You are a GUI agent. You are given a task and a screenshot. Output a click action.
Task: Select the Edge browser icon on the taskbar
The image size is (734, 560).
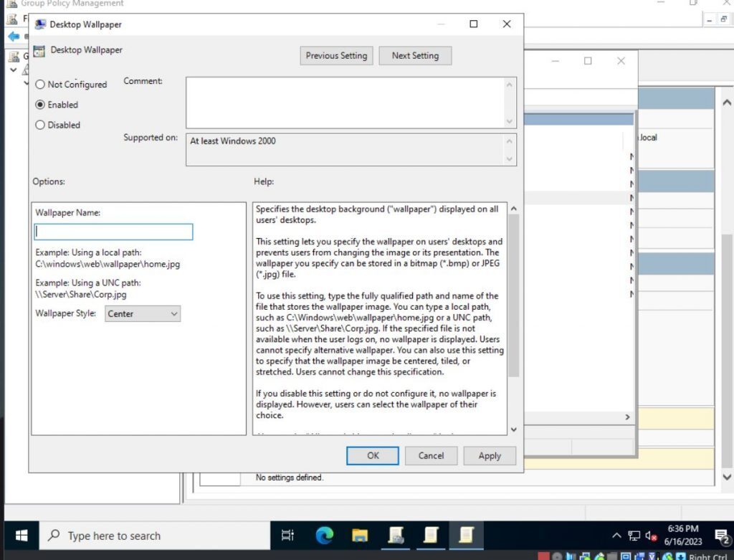pos(324,535)
